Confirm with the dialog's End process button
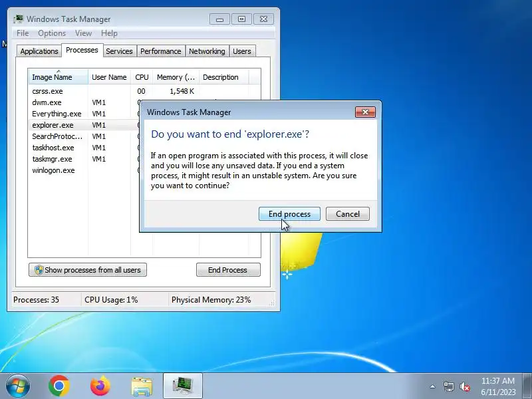 (x=289, y=213)
